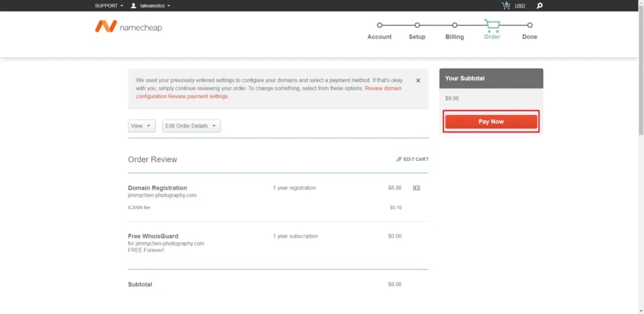The width and height of the screenshot is (644, 314).
Task: Click the domain contact card icon
Action: tap(416, 188)
